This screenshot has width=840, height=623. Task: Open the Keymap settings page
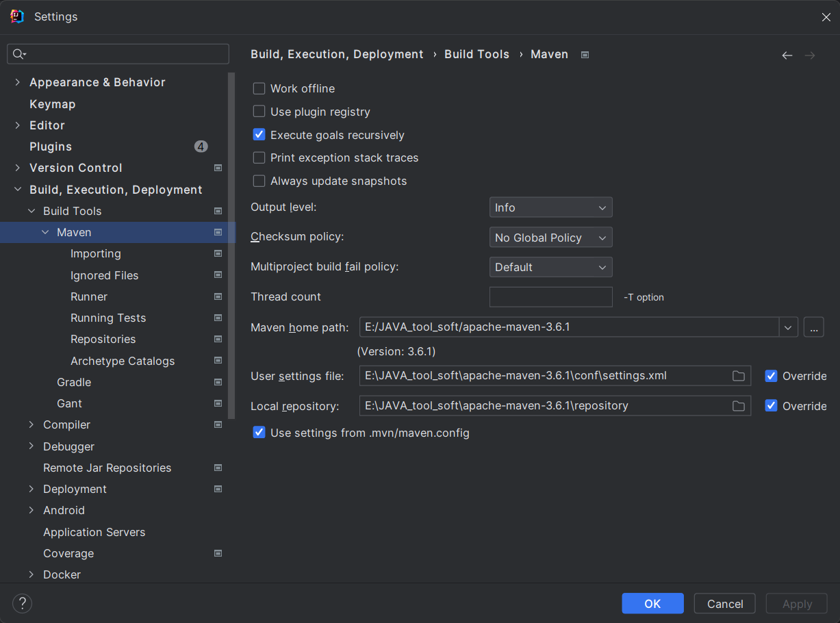click(x=52, y=104)
